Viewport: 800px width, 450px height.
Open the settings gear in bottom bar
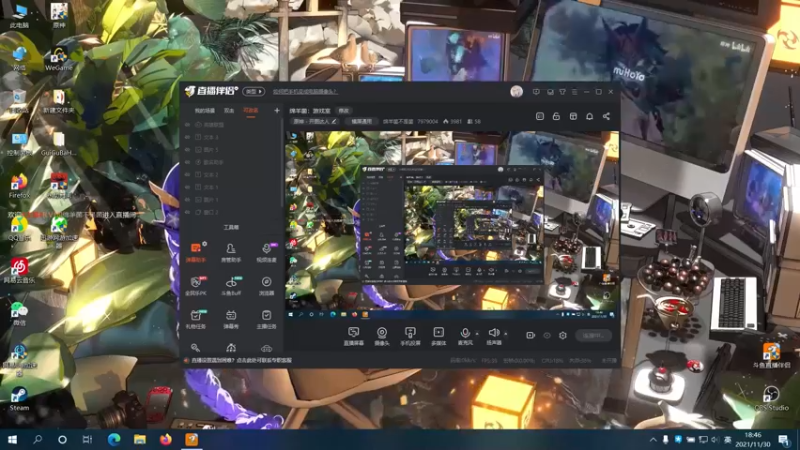click(563, 335)
